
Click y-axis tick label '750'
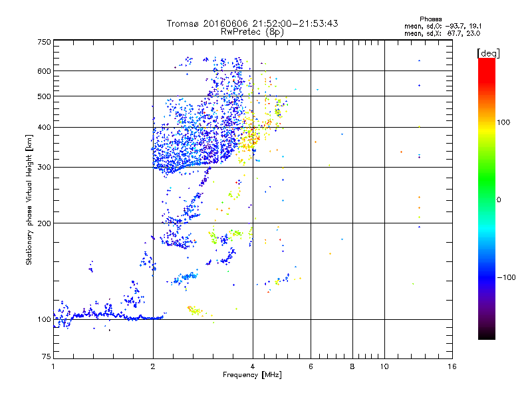(44, 42)
